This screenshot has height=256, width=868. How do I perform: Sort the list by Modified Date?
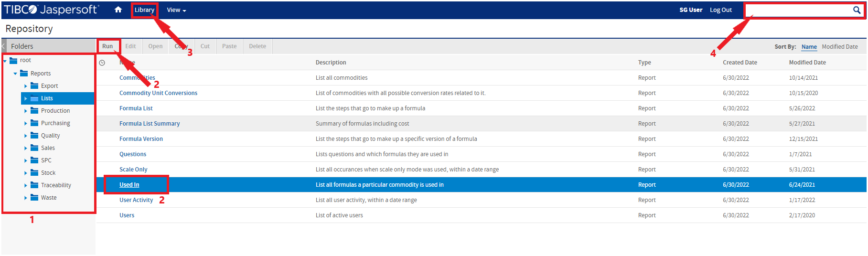coord(839,47)
